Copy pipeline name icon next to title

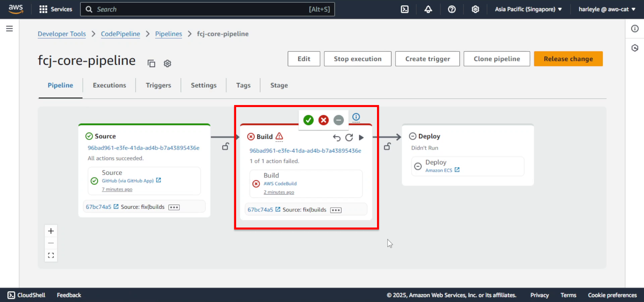tap(151, 63)
